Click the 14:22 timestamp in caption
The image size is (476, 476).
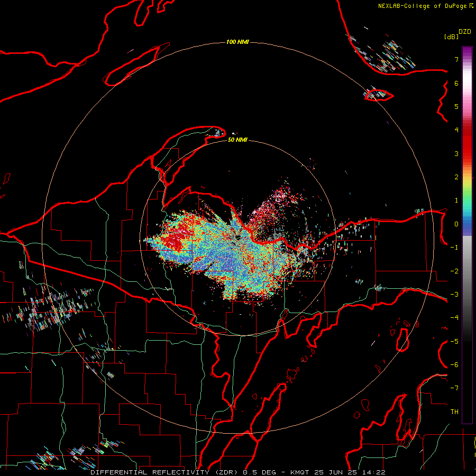(374, 472)
